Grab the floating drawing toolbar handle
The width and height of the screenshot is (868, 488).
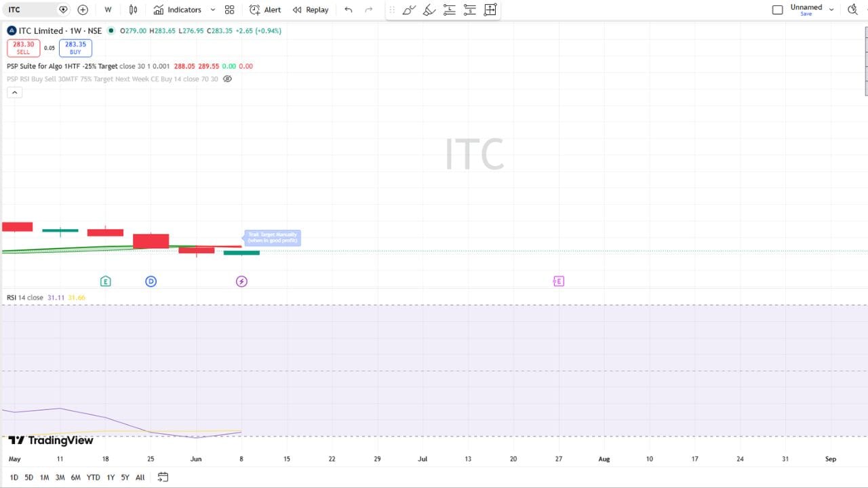pos(391,9)
